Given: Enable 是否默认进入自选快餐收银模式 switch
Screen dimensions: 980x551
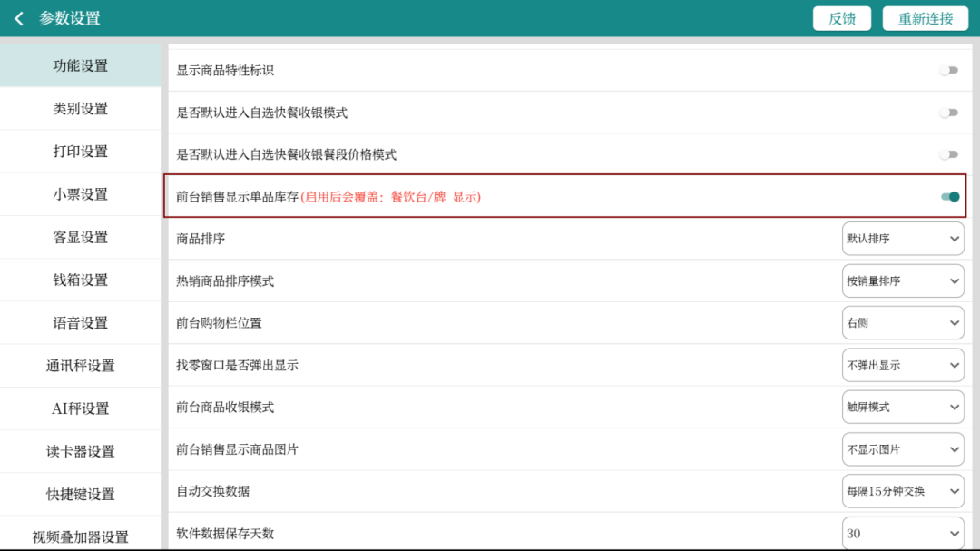Looking at the screenshot, I should click(x=948, y=113).
